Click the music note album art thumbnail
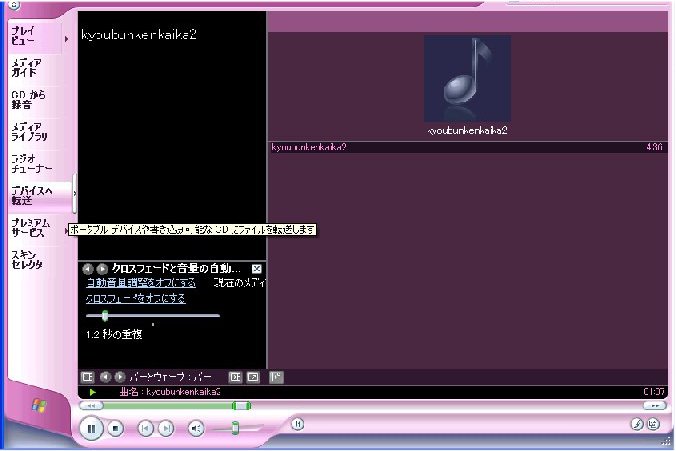676x451 pixels. (467, 78)
